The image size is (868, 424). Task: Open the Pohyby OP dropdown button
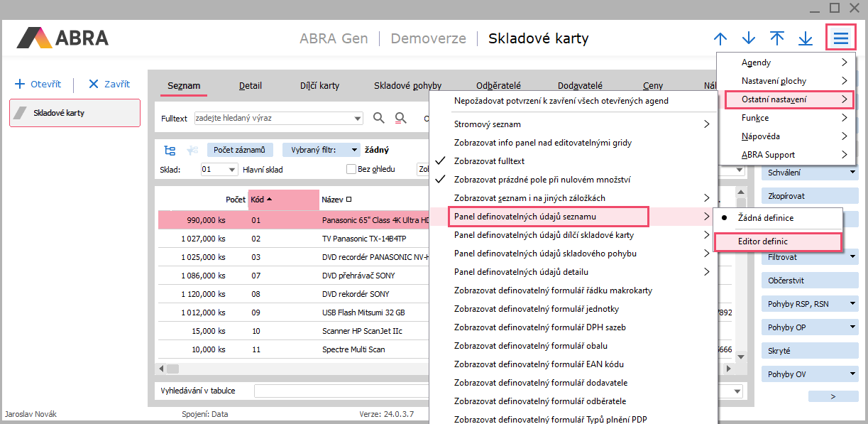pos(811,327)
